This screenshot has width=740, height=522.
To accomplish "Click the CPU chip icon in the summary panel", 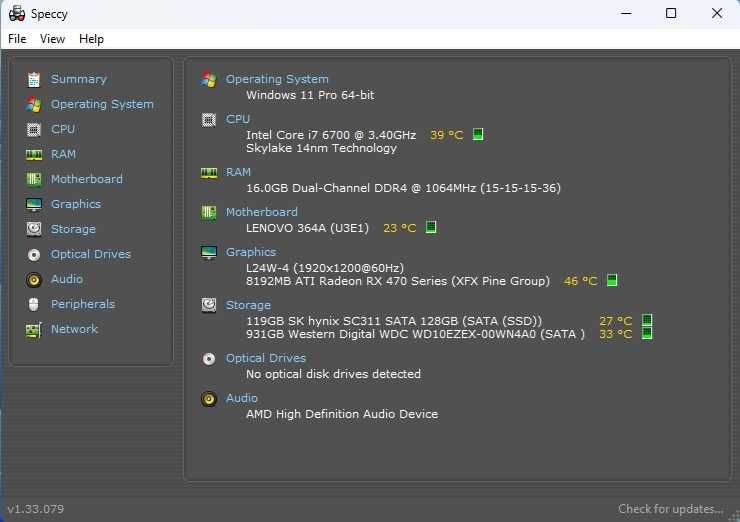I will (x=209, y=120).
